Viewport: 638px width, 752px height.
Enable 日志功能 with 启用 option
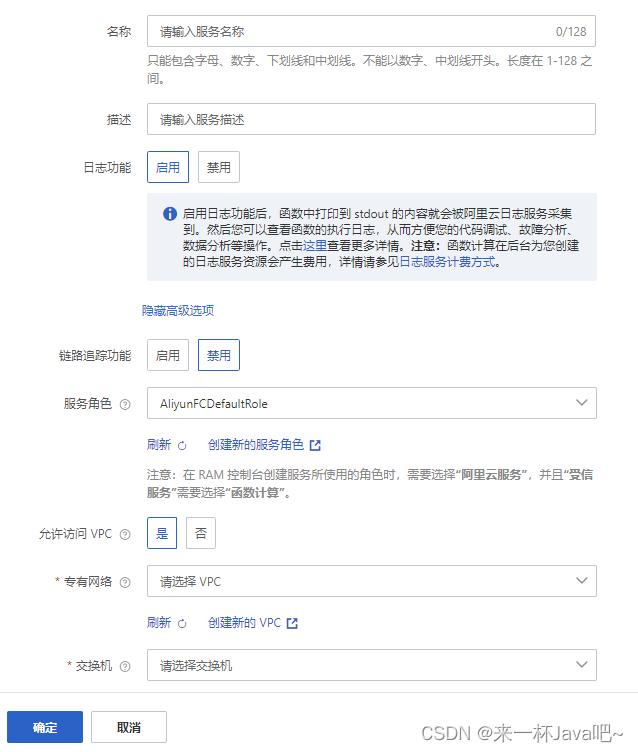[x=168, y=167]
